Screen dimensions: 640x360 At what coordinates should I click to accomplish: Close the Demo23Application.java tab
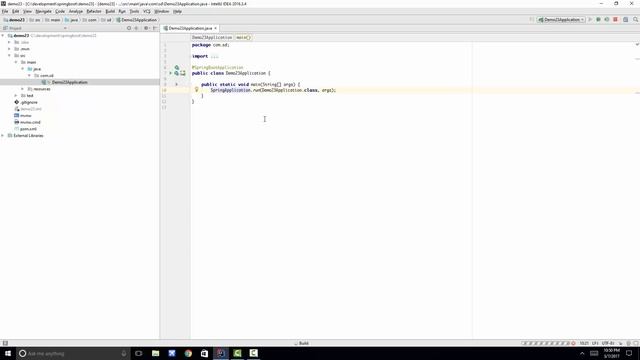tap(216, 28)
